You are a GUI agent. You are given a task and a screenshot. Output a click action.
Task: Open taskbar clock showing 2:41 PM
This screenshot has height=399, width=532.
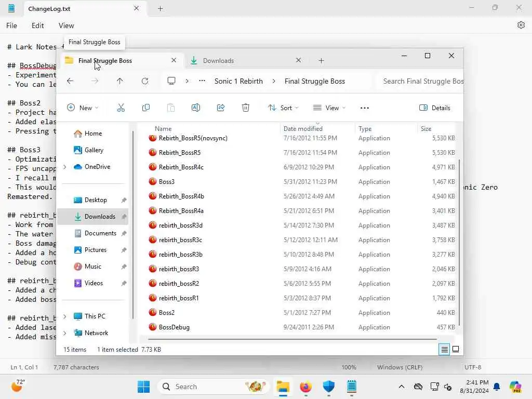[x=474, y=387]
